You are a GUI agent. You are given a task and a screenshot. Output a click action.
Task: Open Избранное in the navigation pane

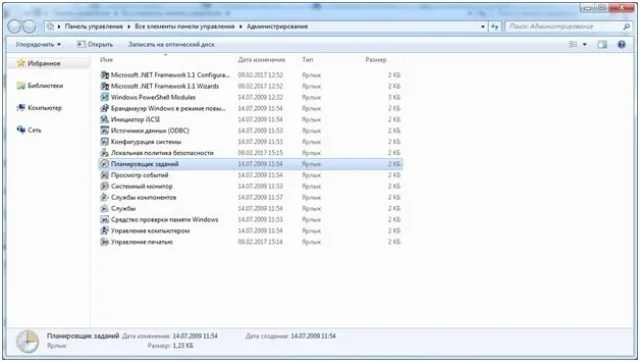(44, 63)
